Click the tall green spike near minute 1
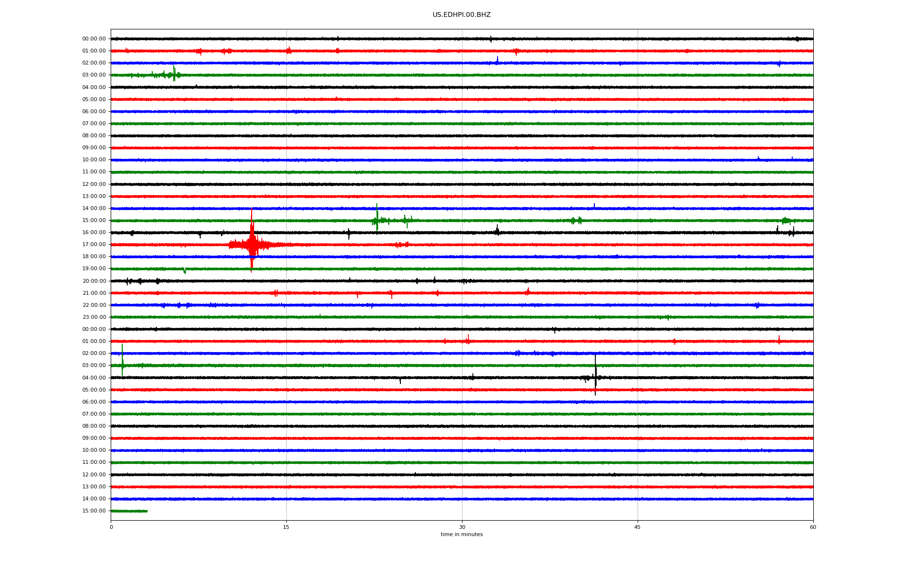The height and width of the screenshot is (578, 924). pos(122,360)
